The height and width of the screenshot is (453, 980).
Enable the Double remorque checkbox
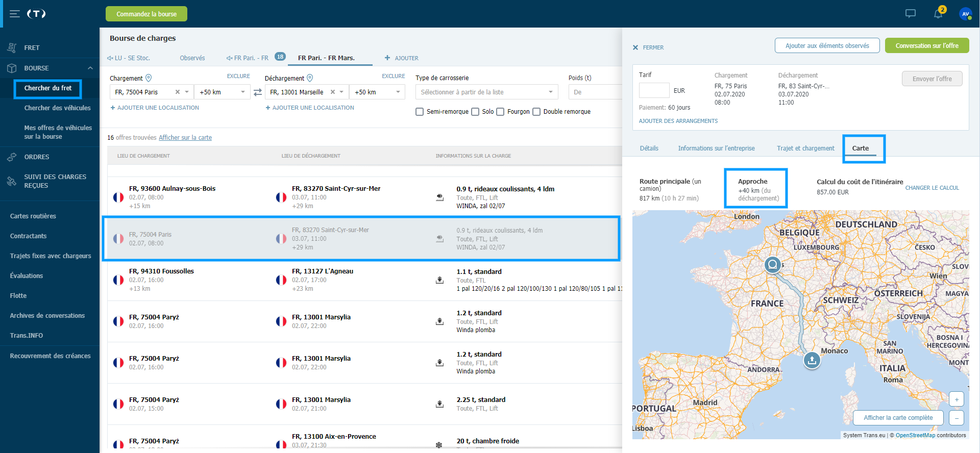coord(536,112)
